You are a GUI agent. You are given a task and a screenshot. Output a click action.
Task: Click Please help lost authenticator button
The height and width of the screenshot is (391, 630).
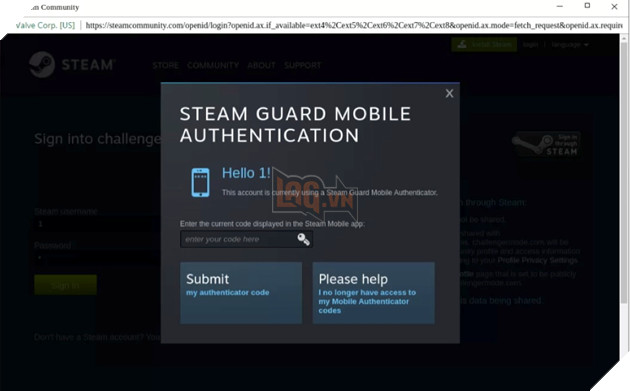374,293
